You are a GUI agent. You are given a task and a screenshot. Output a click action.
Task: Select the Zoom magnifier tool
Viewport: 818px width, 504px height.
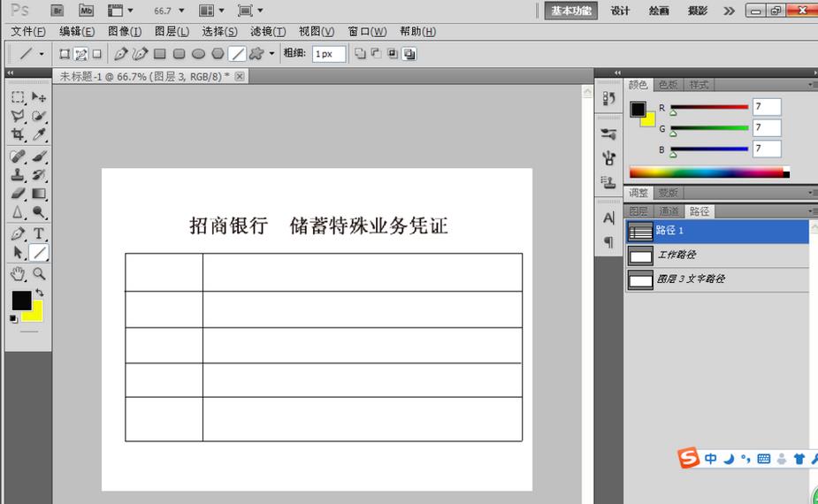point(39,273)
